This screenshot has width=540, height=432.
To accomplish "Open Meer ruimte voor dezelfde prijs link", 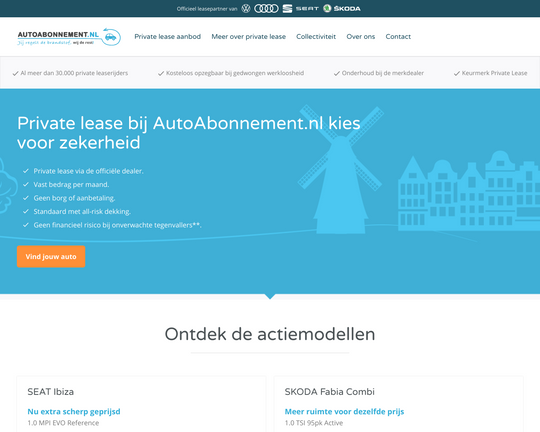I will click(x=344, y=411).
